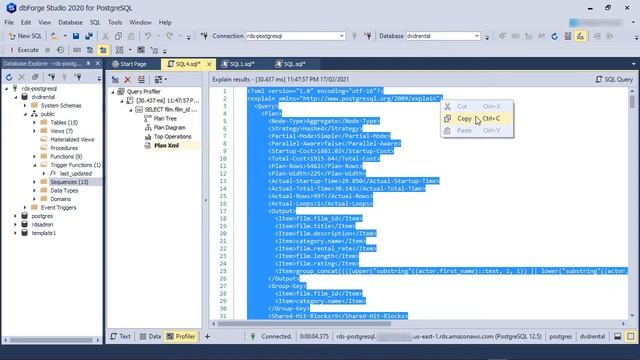The image size is (640, 360).
Task: Pin the Database Explorer panel
Action: coord(88,64)
